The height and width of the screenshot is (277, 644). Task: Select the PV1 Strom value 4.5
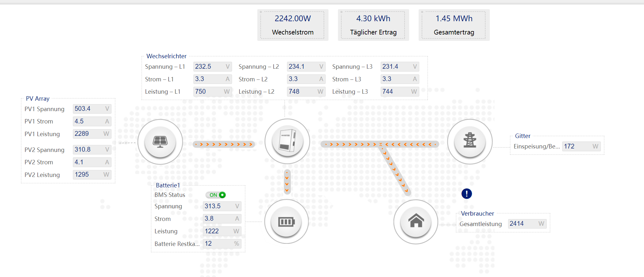tap(92, 121)
